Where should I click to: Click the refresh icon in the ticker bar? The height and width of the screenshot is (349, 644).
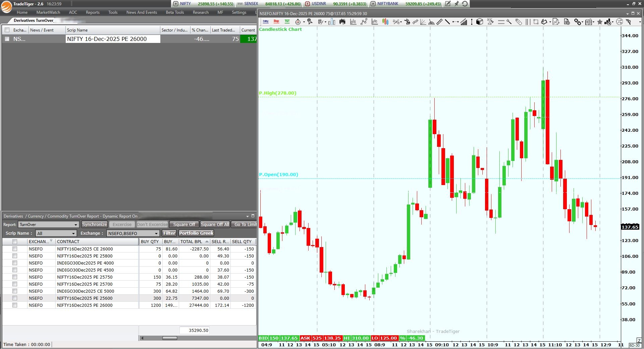tap(465, 4)
